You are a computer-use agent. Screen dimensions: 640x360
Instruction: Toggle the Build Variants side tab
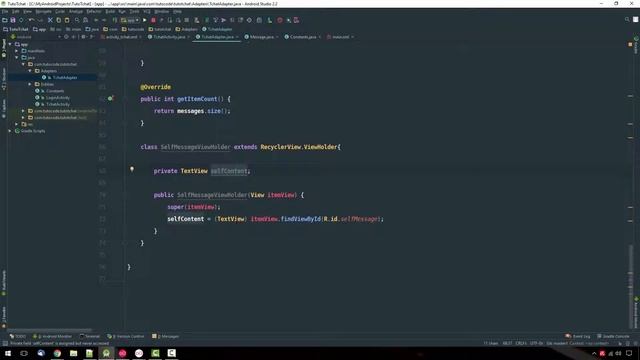(4, 282)
